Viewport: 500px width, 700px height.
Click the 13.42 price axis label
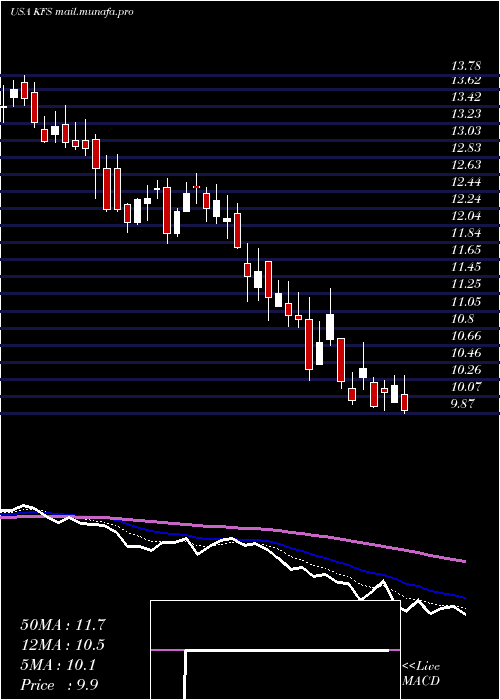point(466,97)
